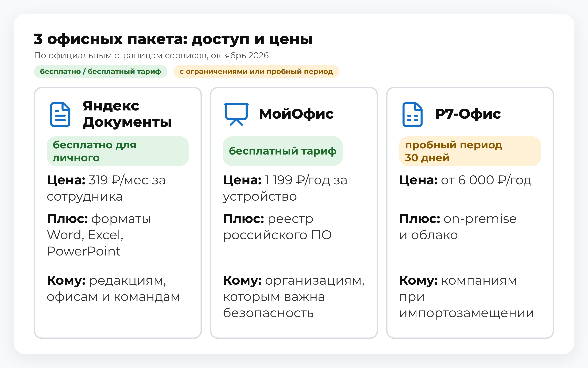Image resolution: width=588 pixels, height=368 pixels.
Task: Click the 'бесплатно для личного' badge
Action: [118, 151]
